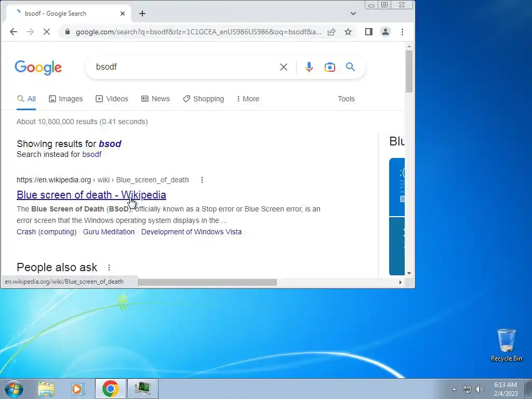
Task: Click the vertical scrollbar thumb
Action: pyautogui.click(x=409, y=71)
